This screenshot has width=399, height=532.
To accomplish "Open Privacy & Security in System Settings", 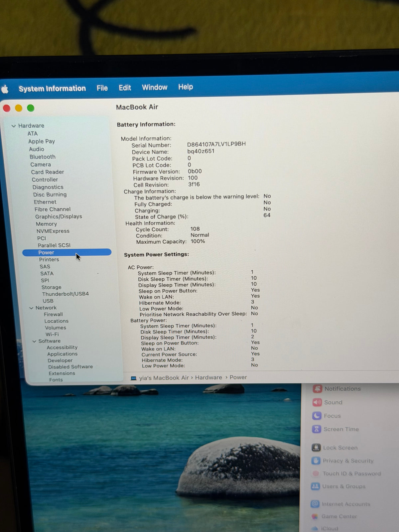I will point(342,461).
